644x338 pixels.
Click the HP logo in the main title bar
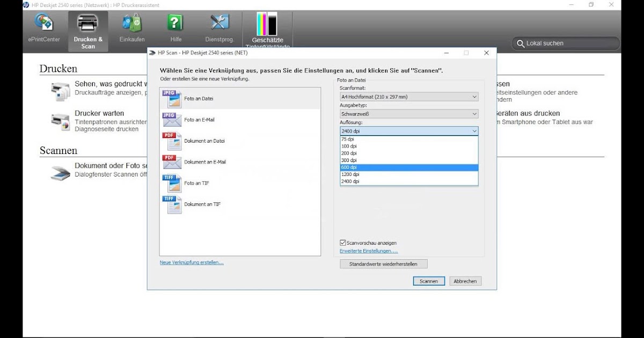[x=26, y=5]
